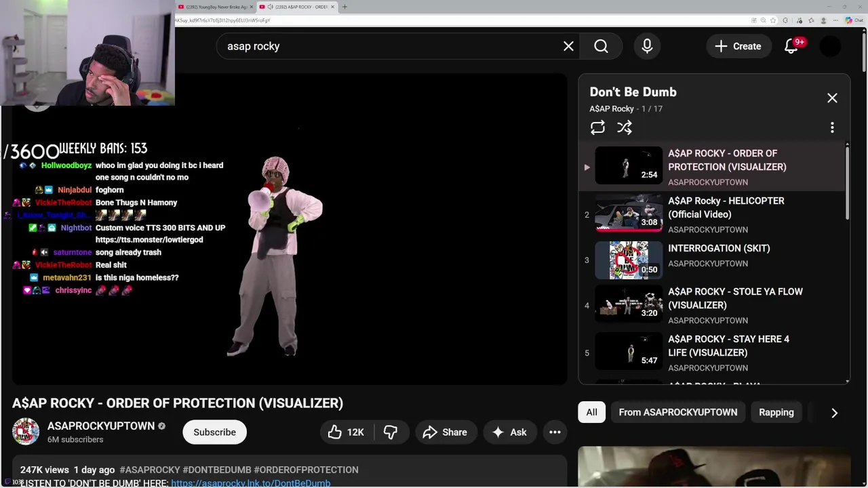Click the magnifying glass search button
The width and height of the screenshot is (868, 488).
pos(601,46)
